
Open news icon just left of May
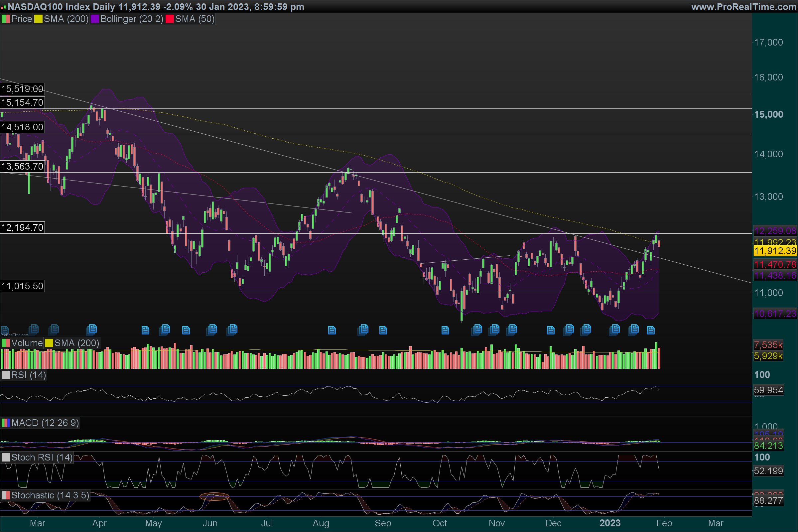(145, 330)
